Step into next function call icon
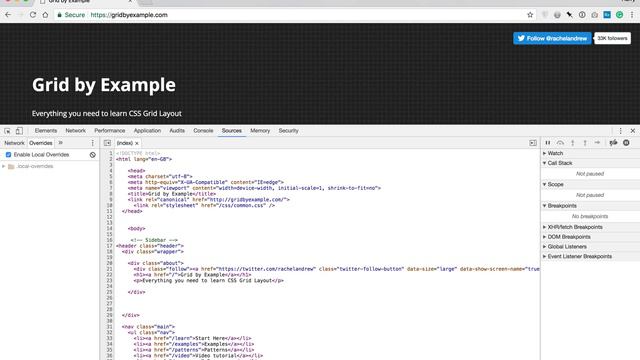640x360 pixels. coord(573,143)
